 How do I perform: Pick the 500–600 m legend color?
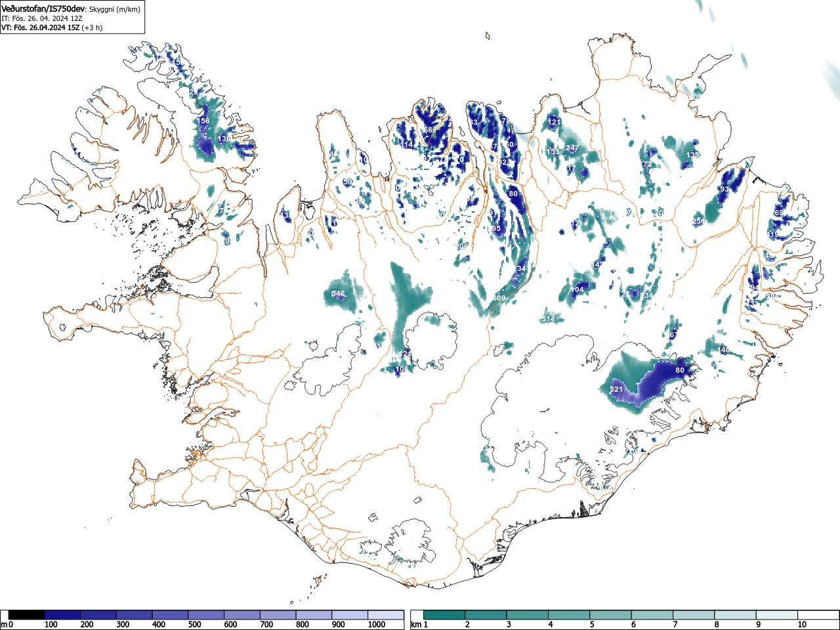tap(206, 615)
